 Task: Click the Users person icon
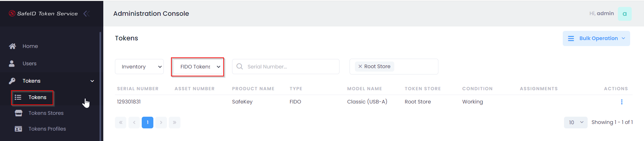pyautogui.click(x=12, y=64)
